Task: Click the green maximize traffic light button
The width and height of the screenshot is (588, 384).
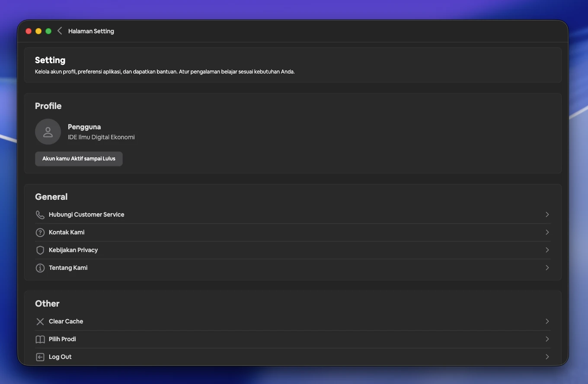Action: [x=48, y=31]
